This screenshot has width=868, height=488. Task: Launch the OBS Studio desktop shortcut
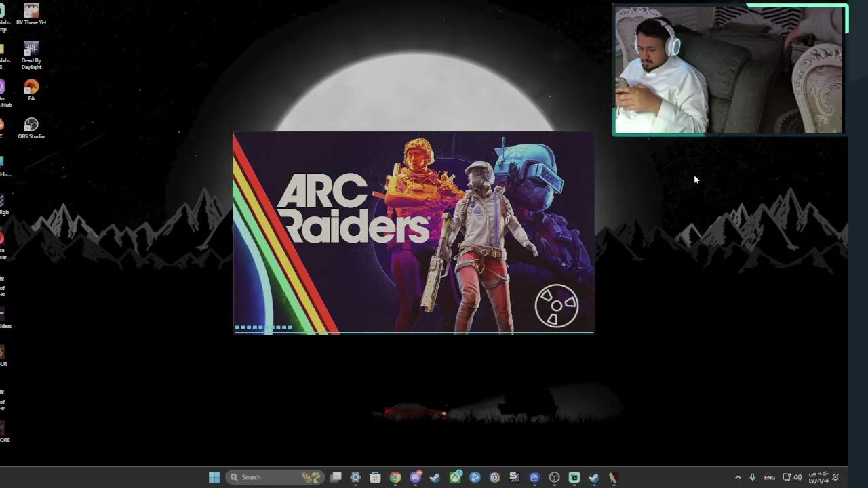pyautogui.click(x=31, y=128)
